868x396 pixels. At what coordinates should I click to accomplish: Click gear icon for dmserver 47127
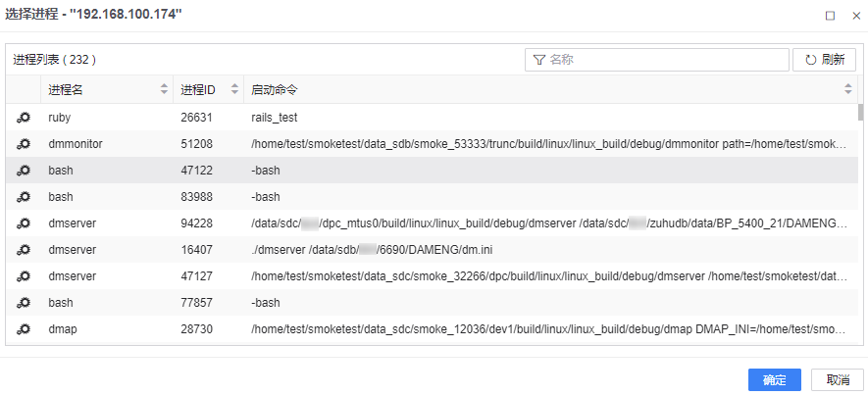coord(23,276)
